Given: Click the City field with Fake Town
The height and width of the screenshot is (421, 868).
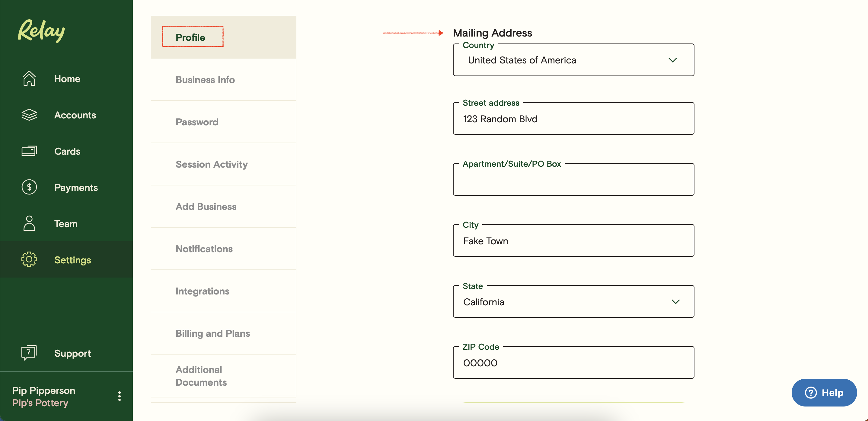Looking at the screenshot, I should coord(573,241).
